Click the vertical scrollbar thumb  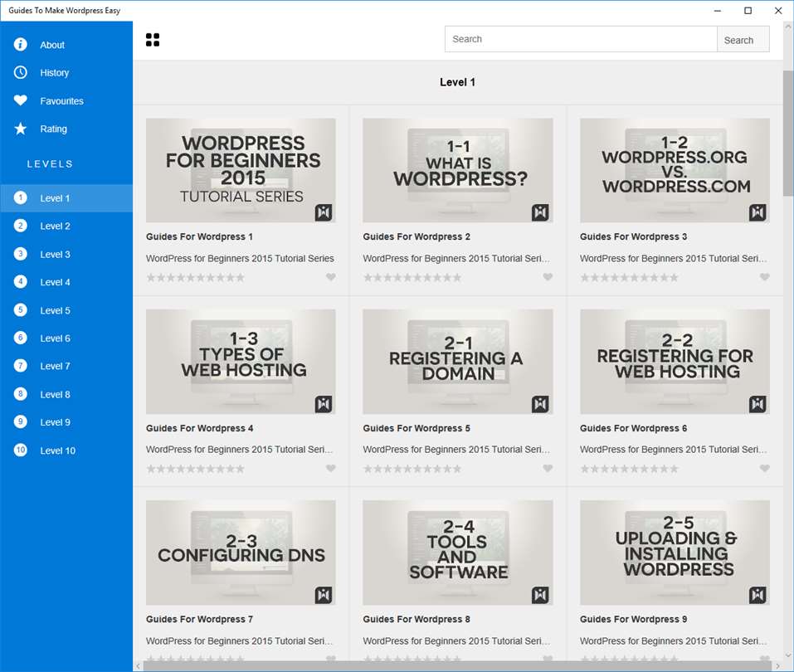[x=788, y=134]
